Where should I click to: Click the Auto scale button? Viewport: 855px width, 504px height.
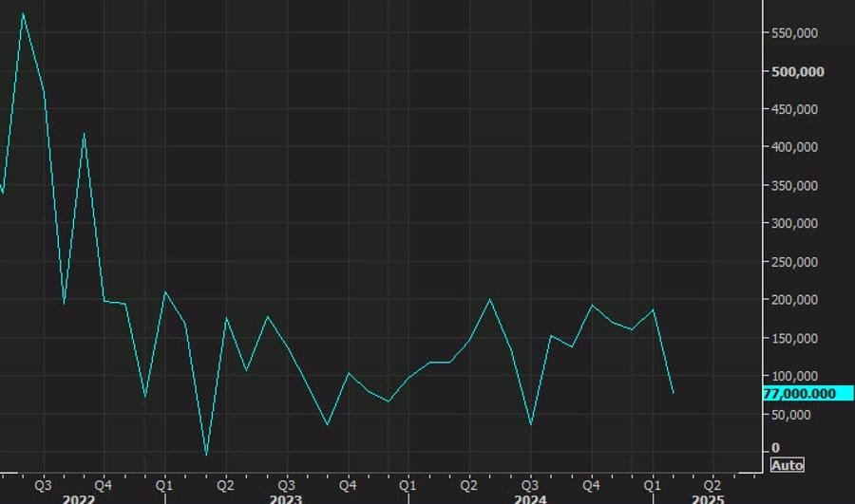coord(787,465)
